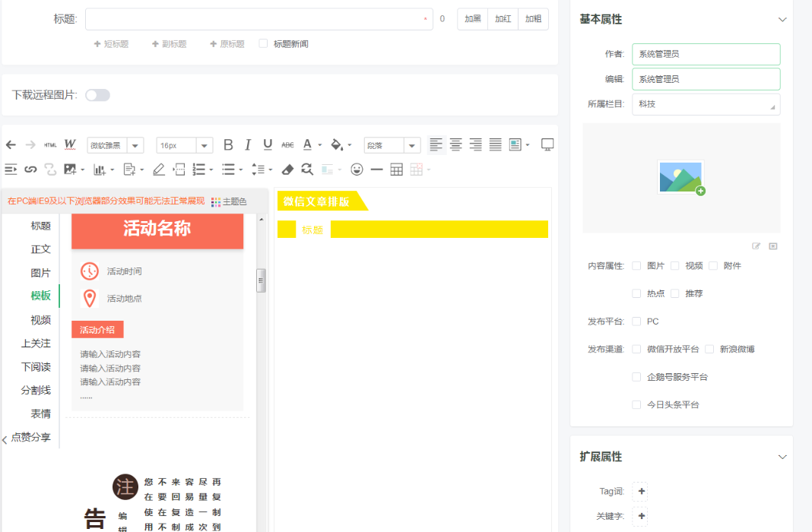Insert a table using the table icon
The width and height of the screenshot is (812, 532).
(x=396, y=169)
